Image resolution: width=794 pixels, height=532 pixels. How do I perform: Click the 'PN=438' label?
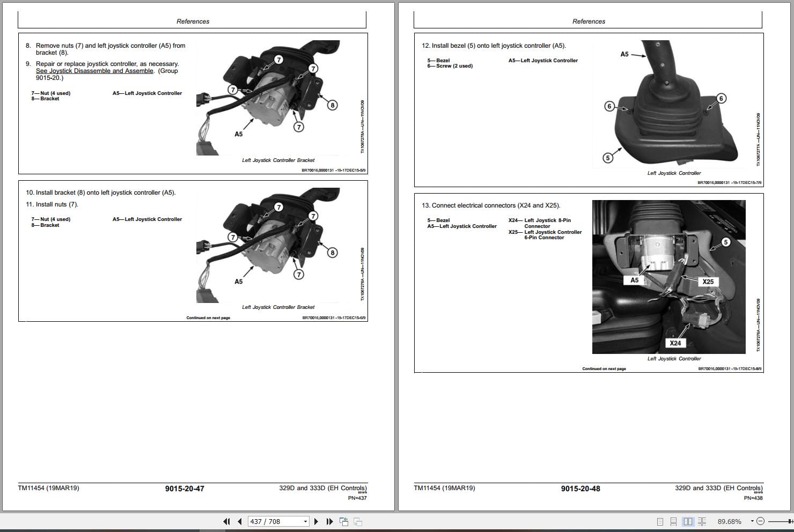point(753,498)
